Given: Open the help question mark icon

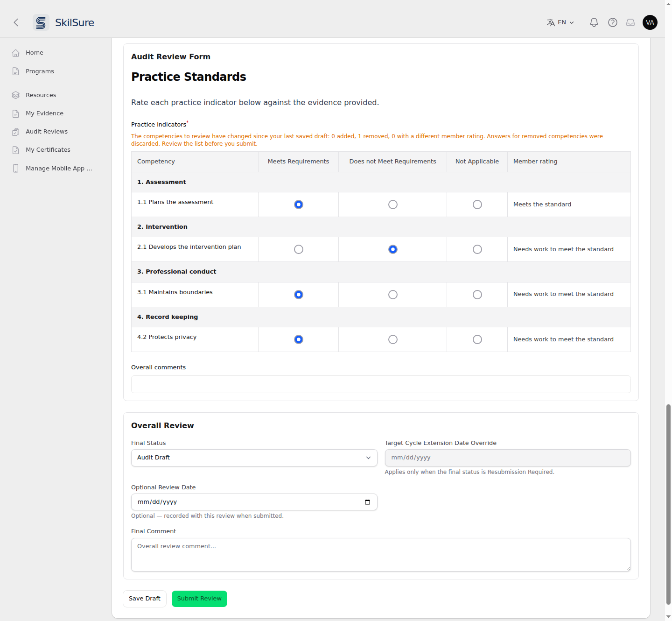Looking at the screenshot, I should 613,22.
